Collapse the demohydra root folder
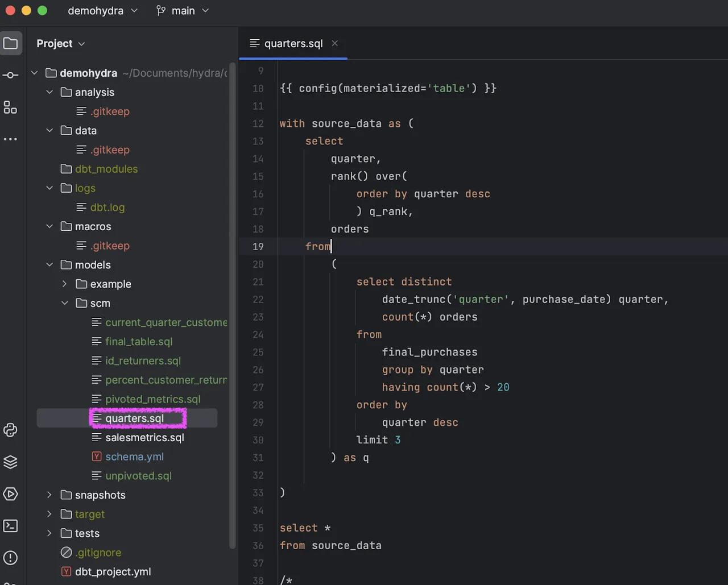Viewport: 728px width, 585px height. [x=35, y=73]
